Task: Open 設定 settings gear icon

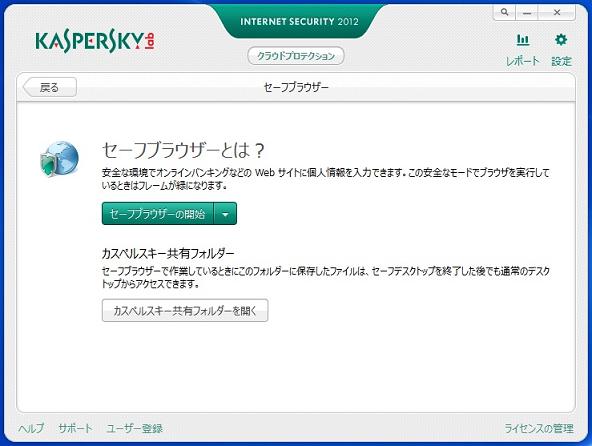Action: 561,40
